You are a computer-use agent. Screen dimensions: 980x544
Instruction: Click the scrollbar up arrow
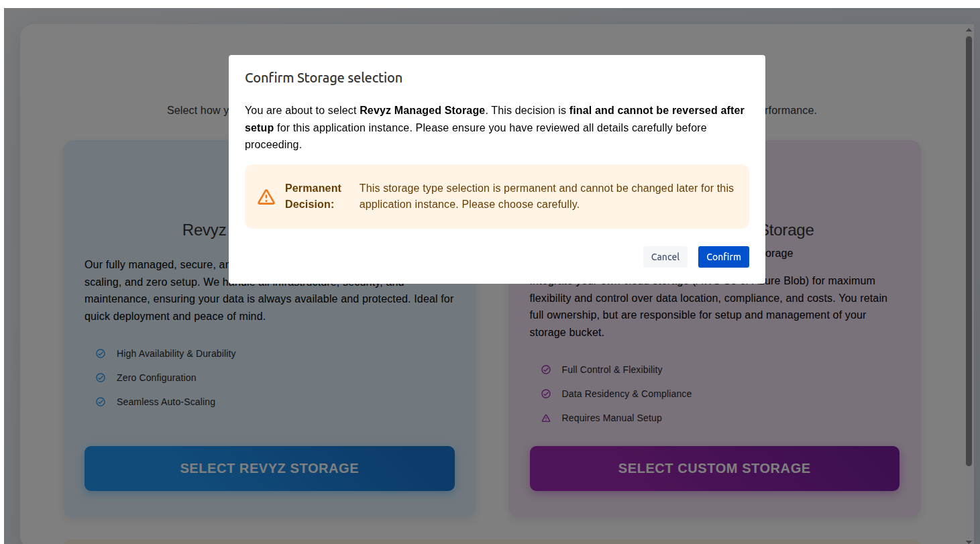click(x=969, y=30)
